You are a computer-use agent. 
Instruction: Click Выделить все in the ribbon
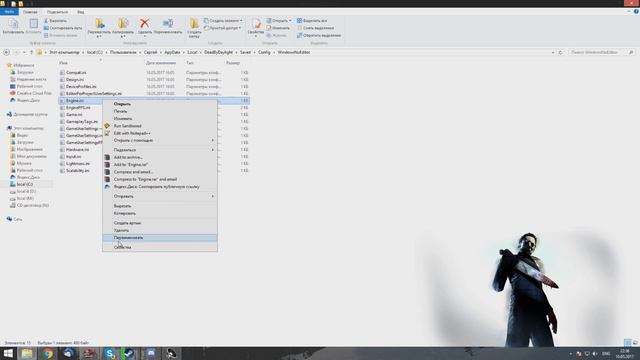coord(312,20)
